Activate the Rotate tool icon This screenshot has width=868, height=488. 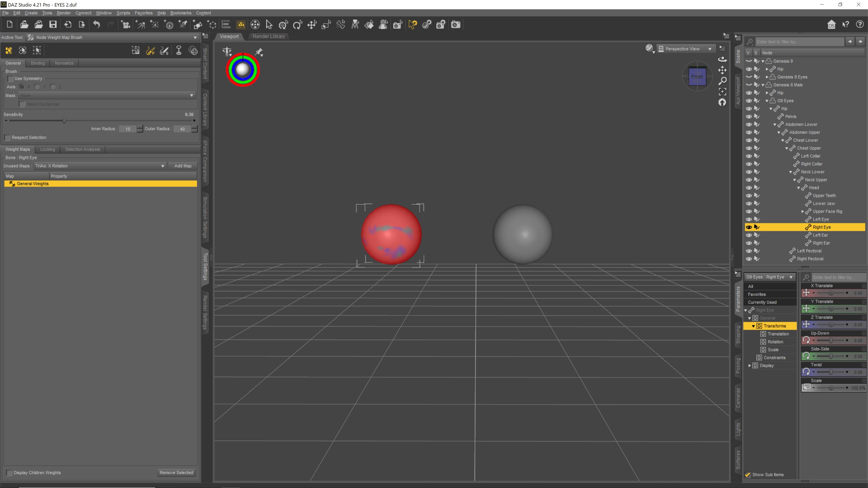coord(297,25)
